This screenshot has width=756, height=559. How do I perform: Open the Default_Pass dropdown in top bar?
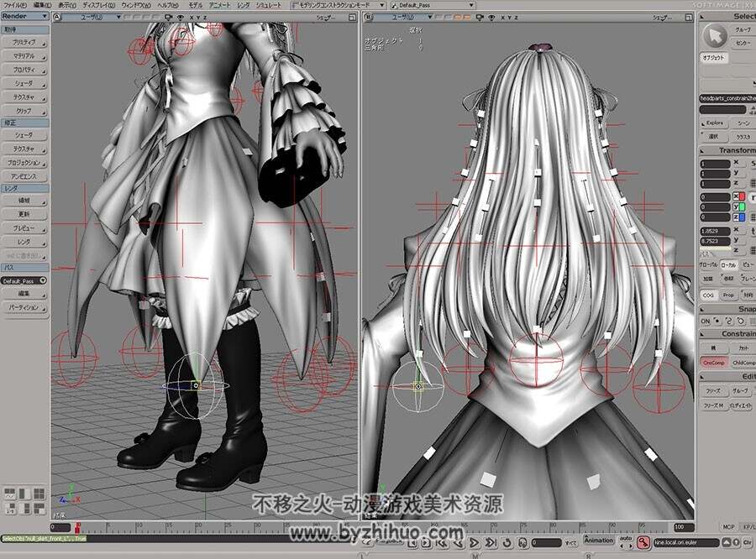[432, 5]
